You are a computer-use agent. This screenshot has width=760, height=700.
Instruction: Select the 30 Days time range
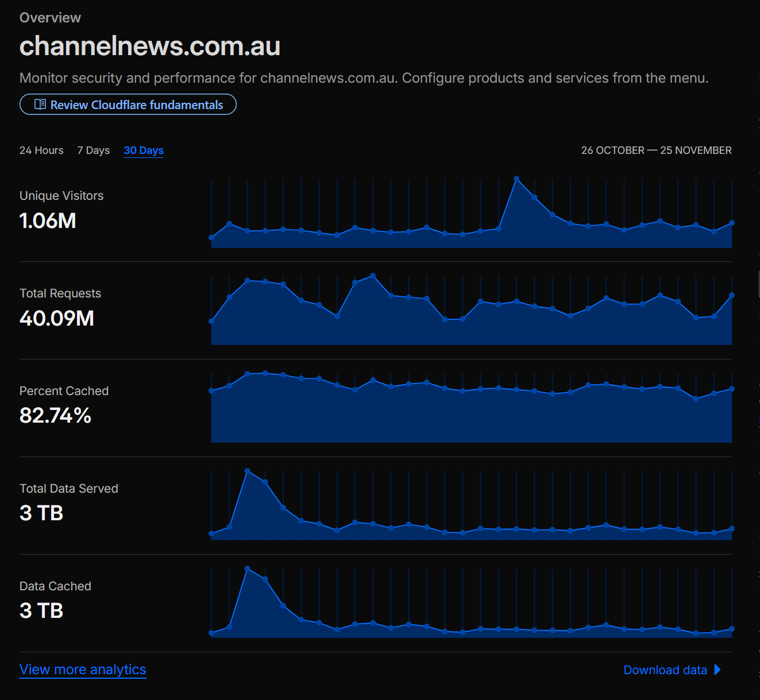144,150
